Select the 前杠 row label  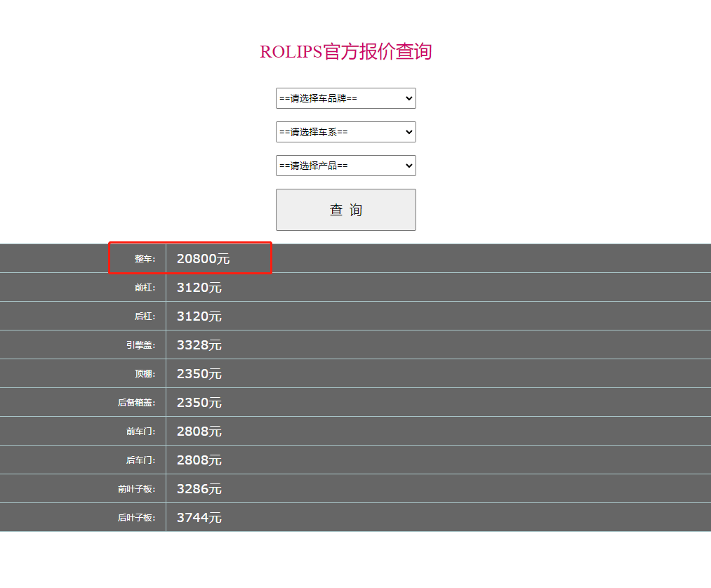pos(145,288)
